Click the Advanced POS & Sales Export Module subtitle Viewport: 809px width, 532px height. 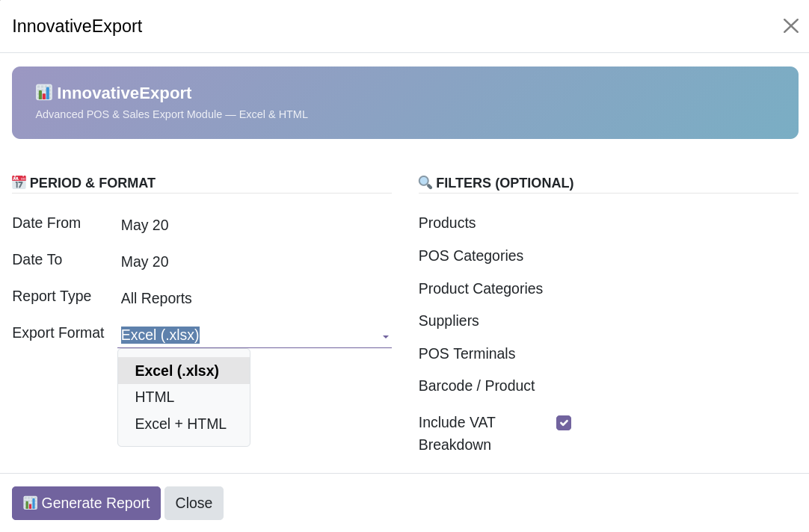pos(171,114)
